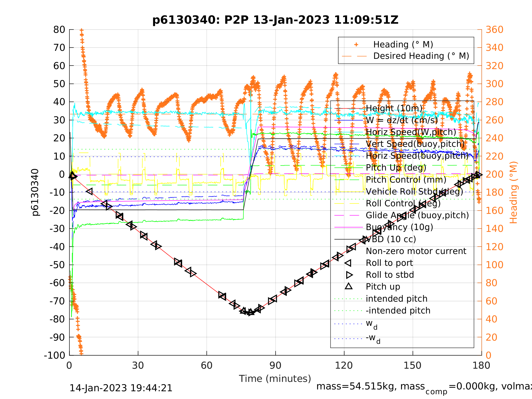
Task: Click the red Height (10m) legend line sample
Action: pyautogui.click(x=348, y=109)
